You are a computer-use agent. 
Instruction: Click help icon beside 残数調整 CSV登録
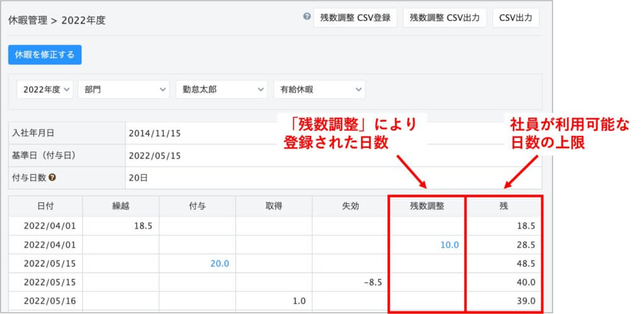coord(306,17)
